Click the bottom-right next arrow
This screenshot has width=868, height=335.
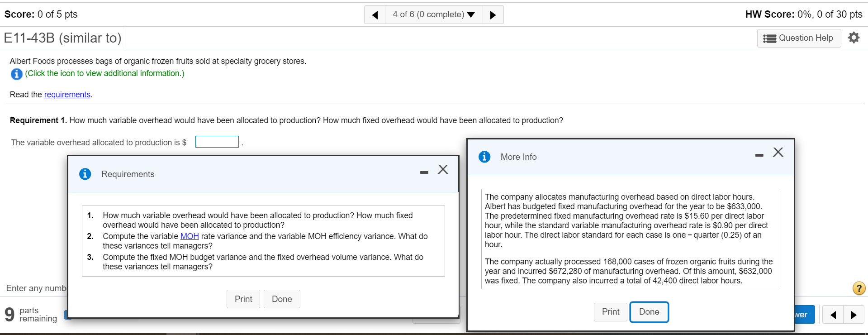pyautogui.click(x=854, y=315)
